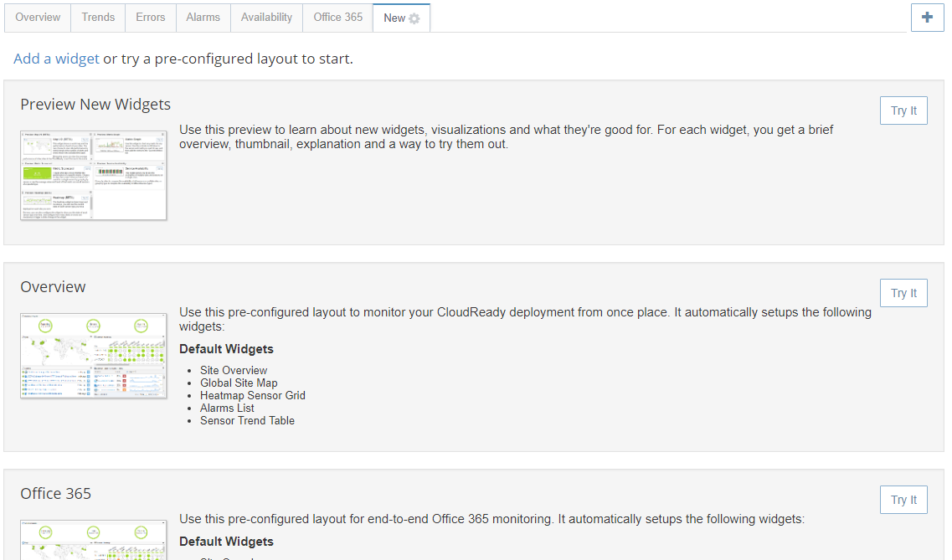
Task: Try the Office 365 layout
Action: 903,500
